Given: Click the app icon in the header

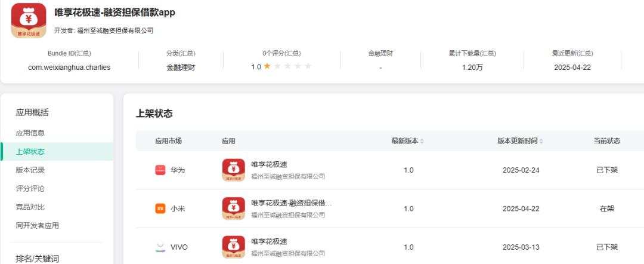Looking at the screenshot, I should click(x=29, y=20).
